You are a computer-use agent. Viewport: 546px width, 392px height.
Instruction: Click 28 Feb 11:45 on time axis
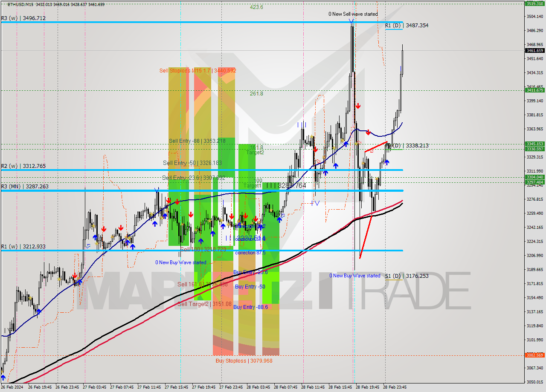[x=314, y=387]
